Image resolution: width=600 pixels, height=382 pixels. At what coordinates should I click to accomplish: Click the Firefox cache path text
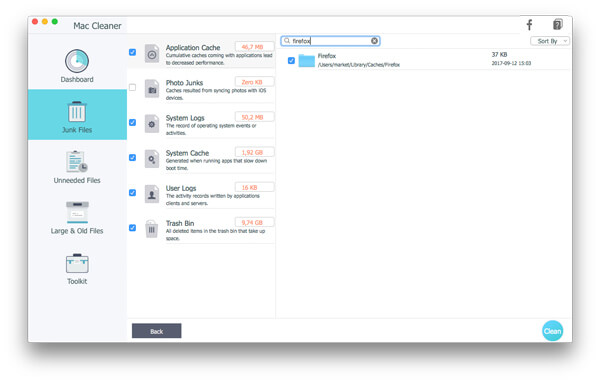[x=359, y=65]
